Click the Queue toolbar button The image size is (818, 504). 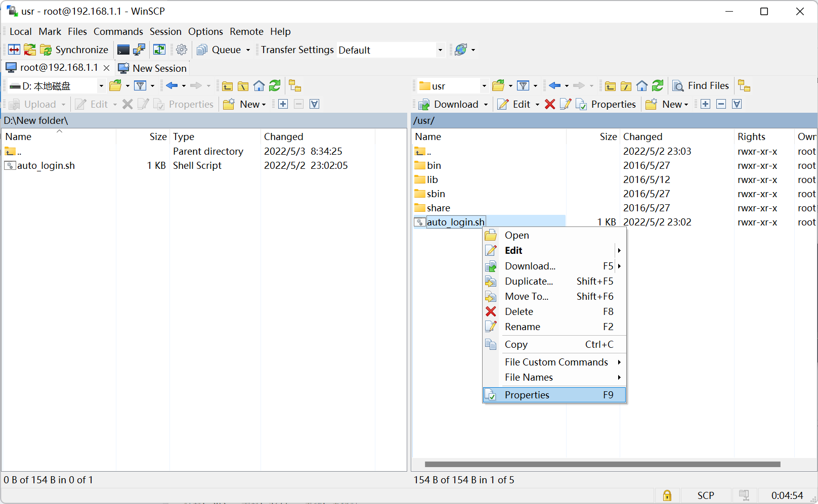[x=219, y=50]
